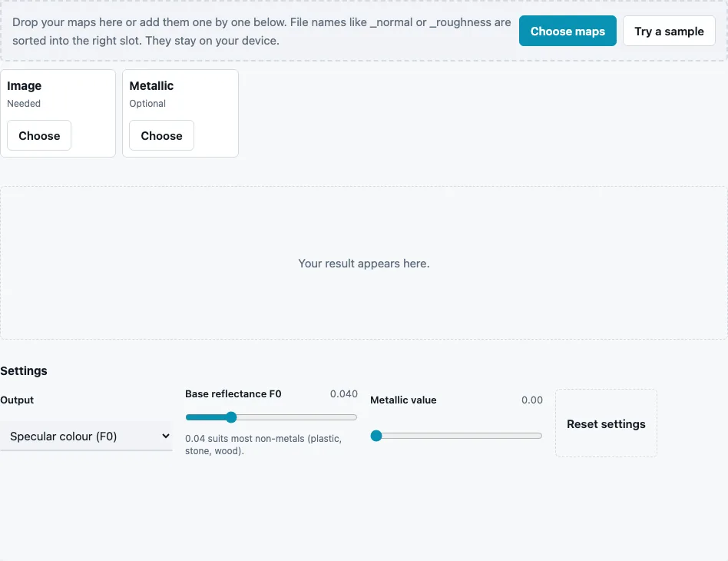Click the Image slot card title
Screen dimensions: 728x561
(24, 86)
